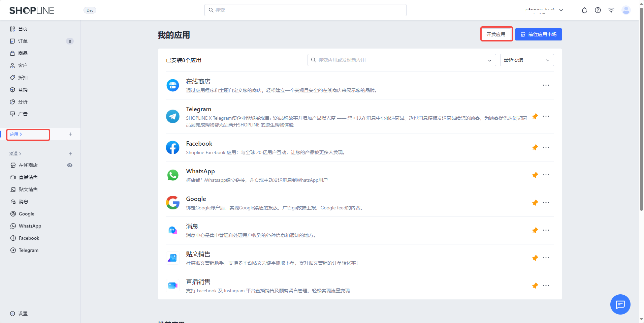Open the live chat support bubble
This screenshot has width=644, height=323.
(x=620, y=304)
